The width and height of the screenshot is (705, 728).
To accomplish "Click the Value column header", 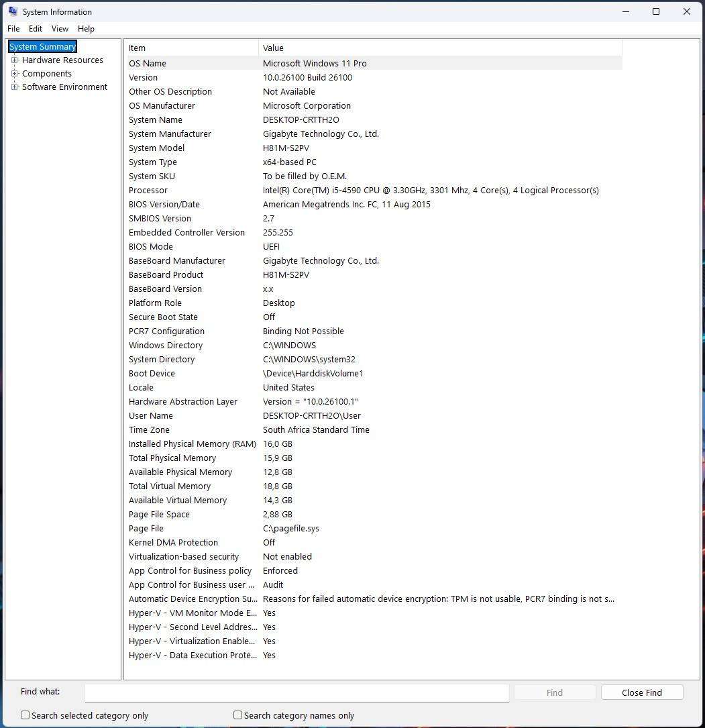I will pos(274,48).
